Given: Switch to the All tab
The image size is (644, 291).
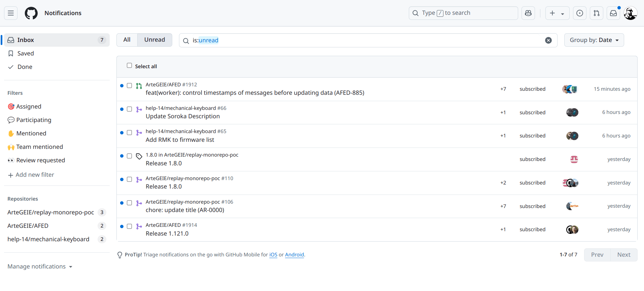Looking at the screenshot, I should pos(127,40).
